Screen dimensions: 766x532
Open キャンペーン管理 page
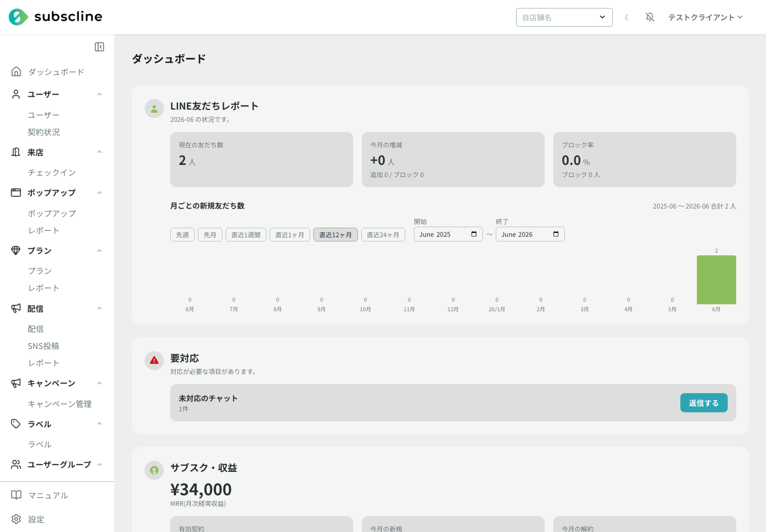coord(60,404)
